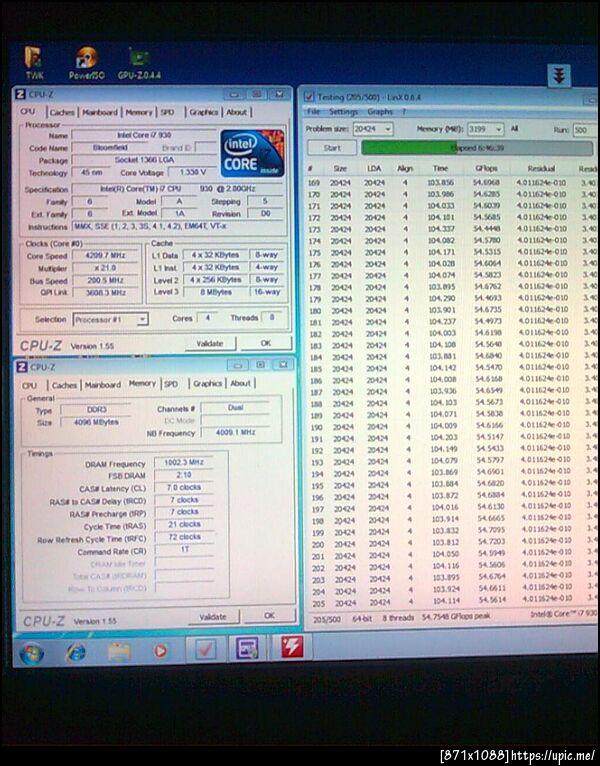This screenshot has height=766, width=600.
Task: Switch to Mainboard tab in top CPU-Z
Action: [100, 112]
